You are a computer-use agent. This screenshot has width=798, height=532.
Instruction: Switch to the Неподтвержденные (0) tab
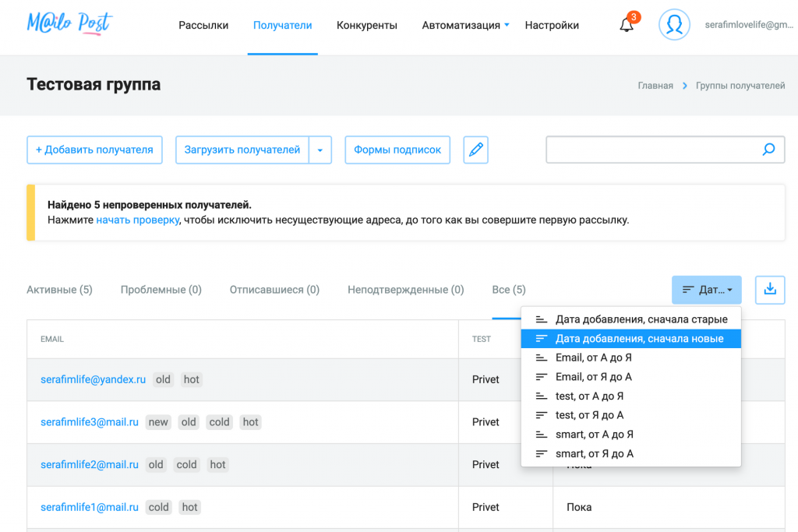coord(405,290)
